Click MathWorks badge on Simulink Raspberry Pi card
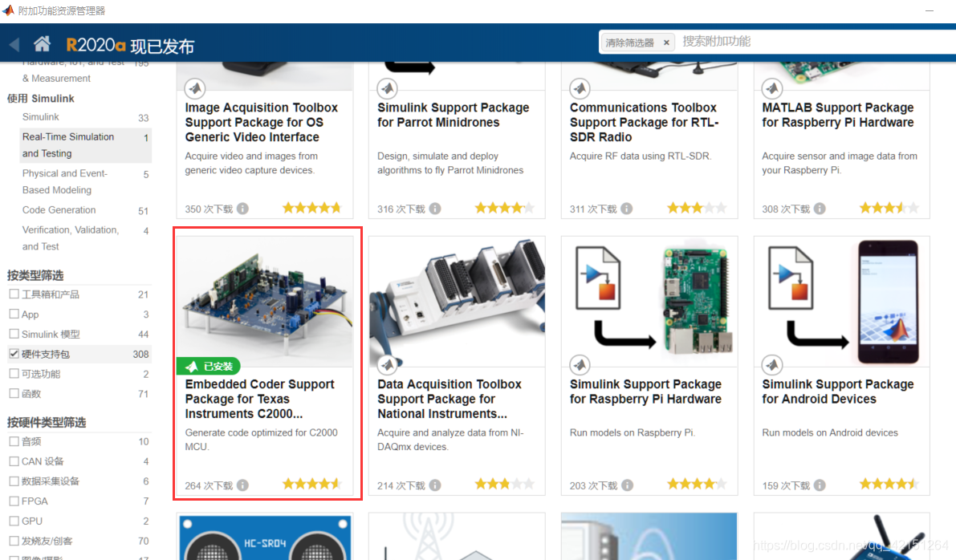Viewport: 956px width, 560px height. [x=580, y=365]
